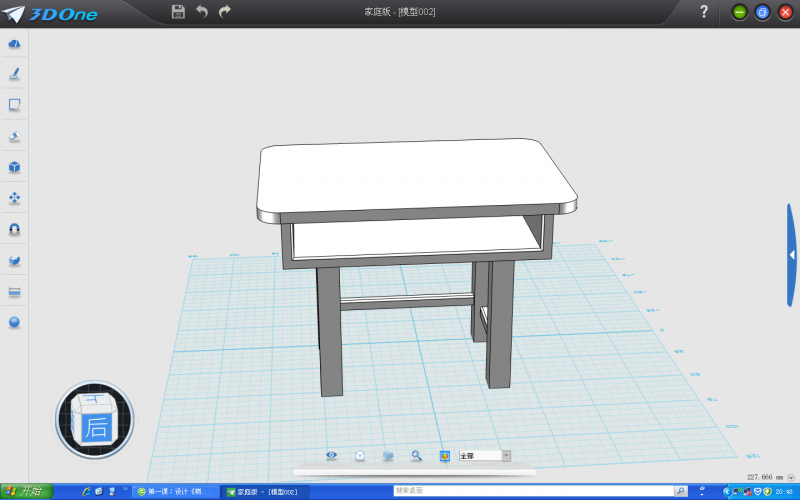Open the 全部 filter dropdown
The image size is (800, 500).
(484, 456)
